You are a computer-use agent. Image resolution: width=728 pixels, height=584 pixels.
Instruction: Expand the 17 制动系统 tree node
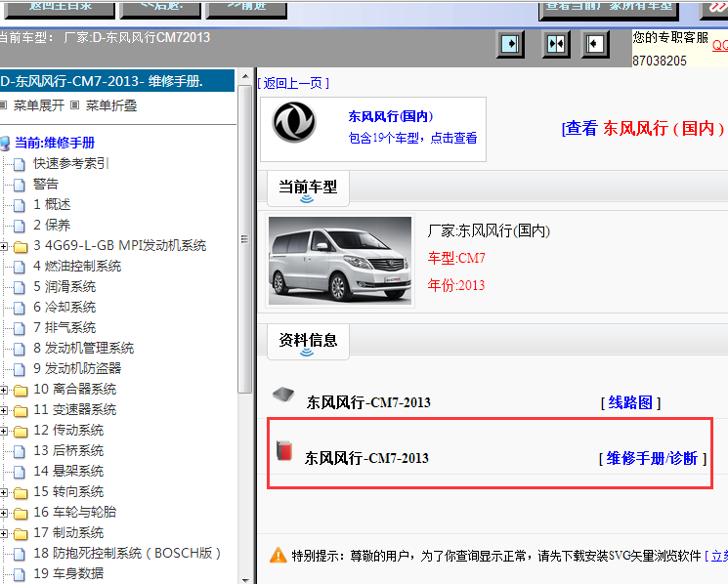(3, 533)
